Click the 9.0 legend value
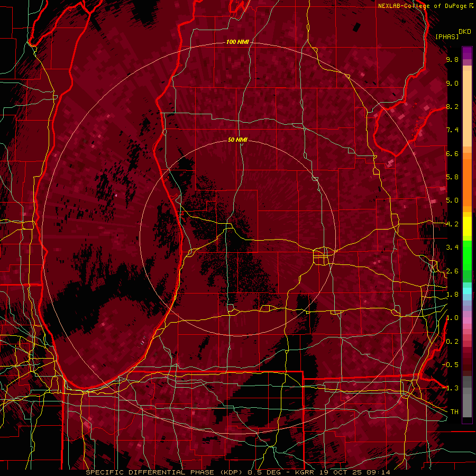Image resolution: width=476 pixels, height=476 pixels. pos(452,84)
